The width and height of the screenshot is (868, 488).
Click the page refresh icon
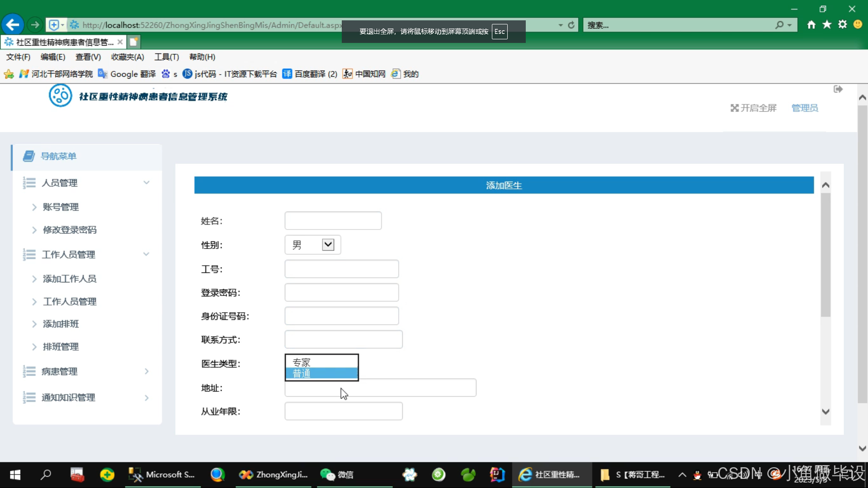point(571,25)
